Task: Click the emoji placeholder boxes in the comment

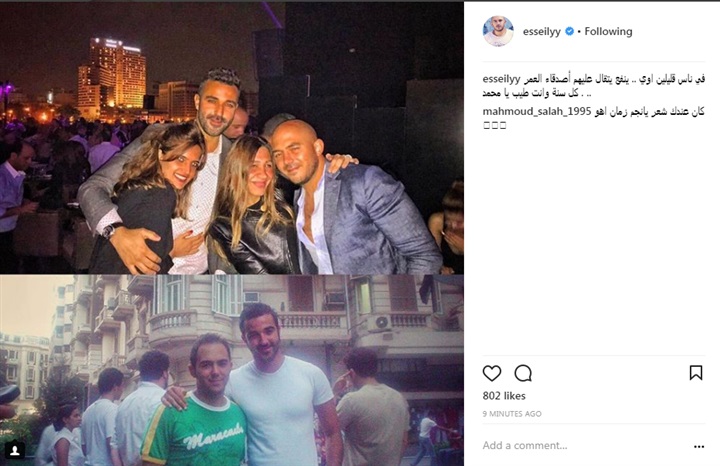Action: [495, 125]
